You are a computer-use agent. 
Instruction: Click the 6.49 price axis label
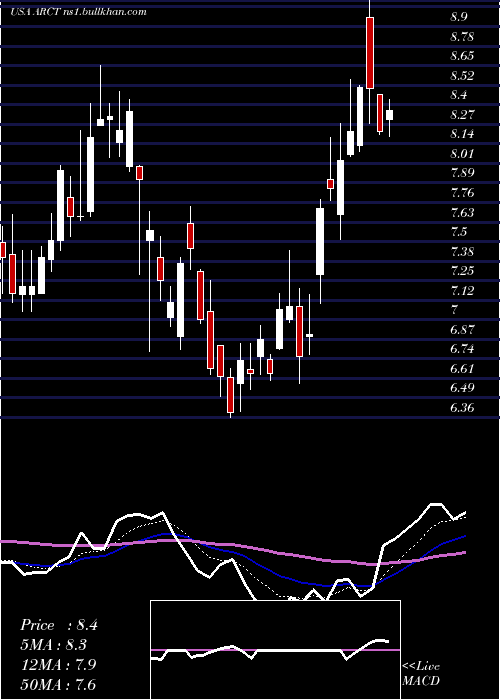coord(462,388)
